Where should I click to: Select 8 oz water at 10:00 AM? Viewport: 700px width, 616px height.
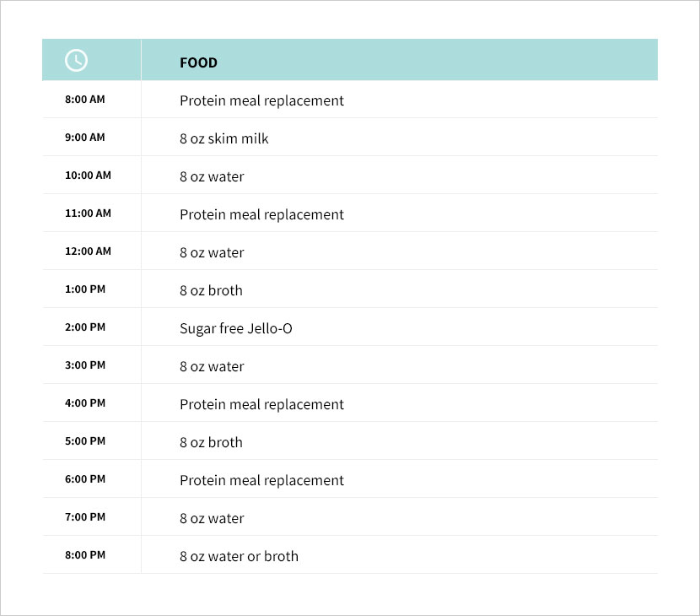[212, 176]
